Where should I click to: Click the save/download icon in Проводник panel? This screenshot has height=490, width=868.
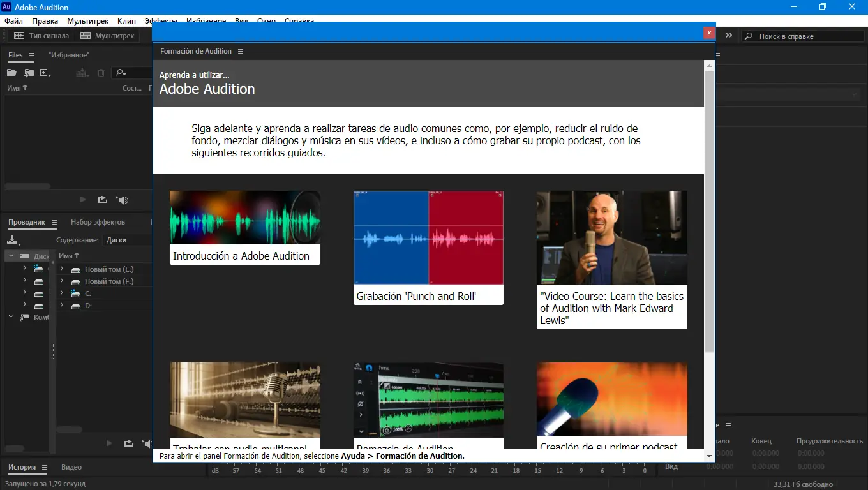pyautogui.click(x=13, y=240)
